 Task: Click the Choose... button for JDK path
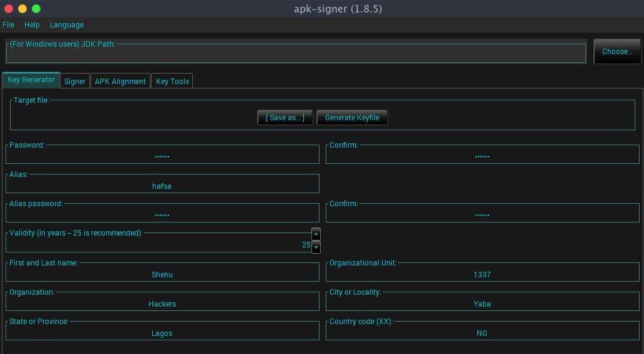(x=617, y=51)
